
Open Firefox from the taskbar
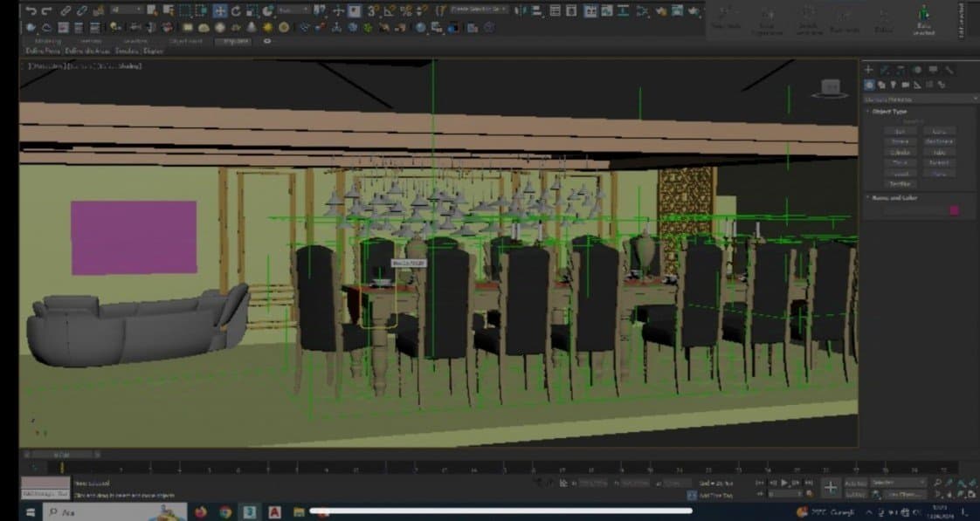tap(201, 512)
